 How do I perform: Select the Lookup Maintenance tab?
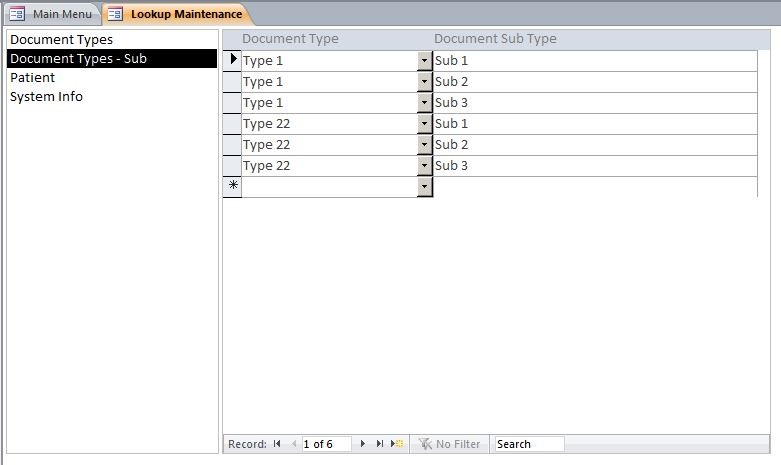177,14
